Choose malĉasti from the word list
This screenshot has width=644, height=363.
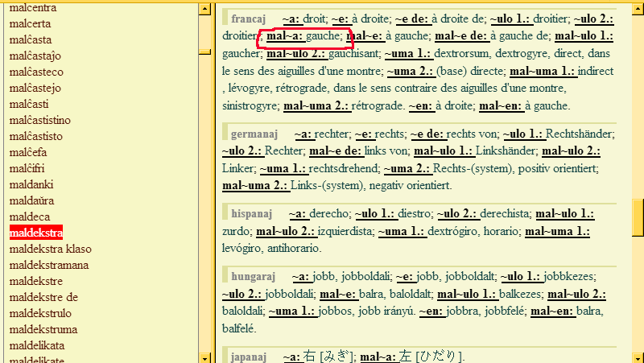point(29,104)
